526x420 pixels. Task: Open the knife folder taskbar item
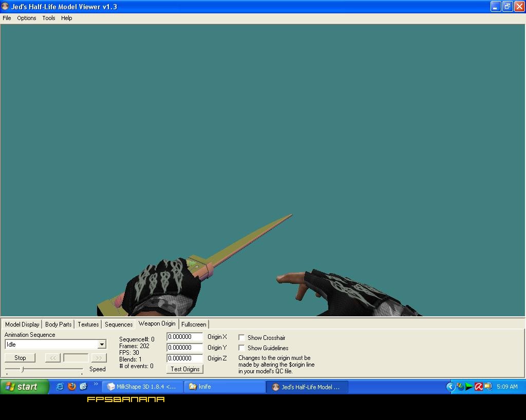click(x=224, y=387)
